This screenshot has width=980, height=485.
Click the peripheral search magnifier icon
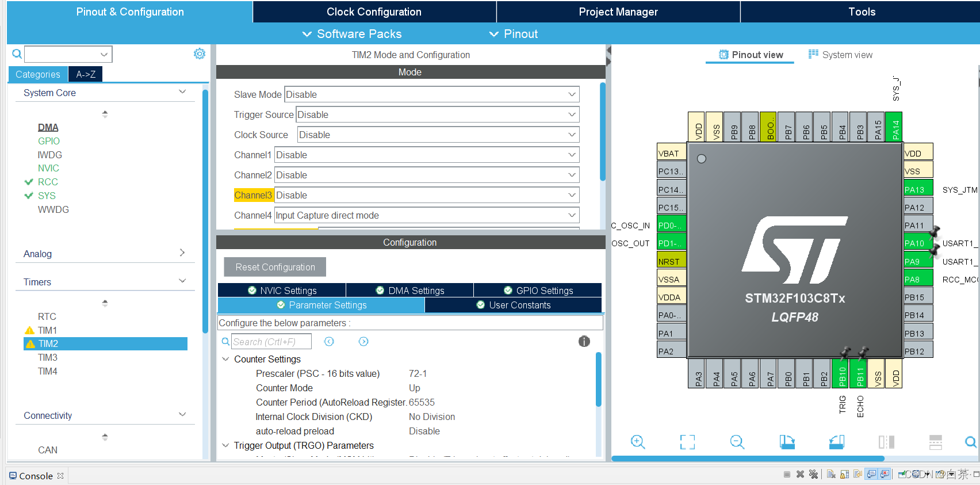pyautogui.click(x=17, y=54)
